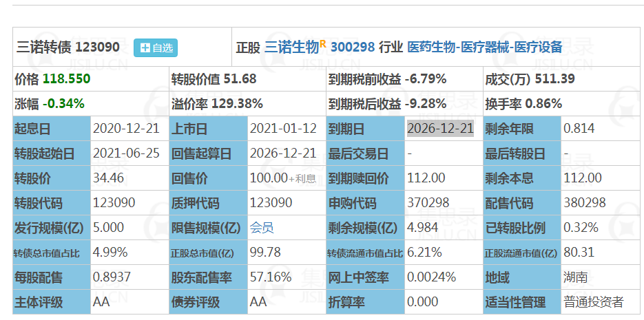Click the 最后交易日 label cell
644x320 pixels.
pos(366,153)
